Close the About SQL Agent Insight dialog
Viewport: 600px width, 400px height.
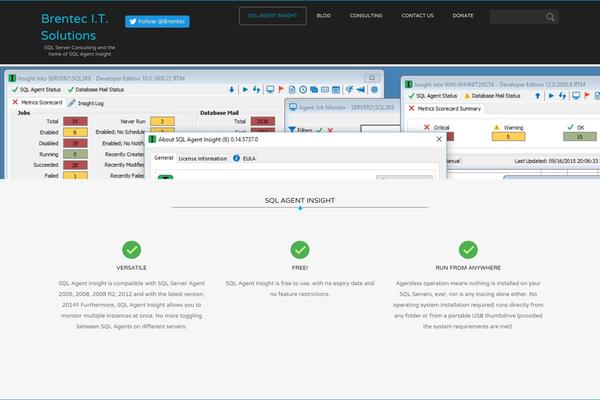coord(439,139)
